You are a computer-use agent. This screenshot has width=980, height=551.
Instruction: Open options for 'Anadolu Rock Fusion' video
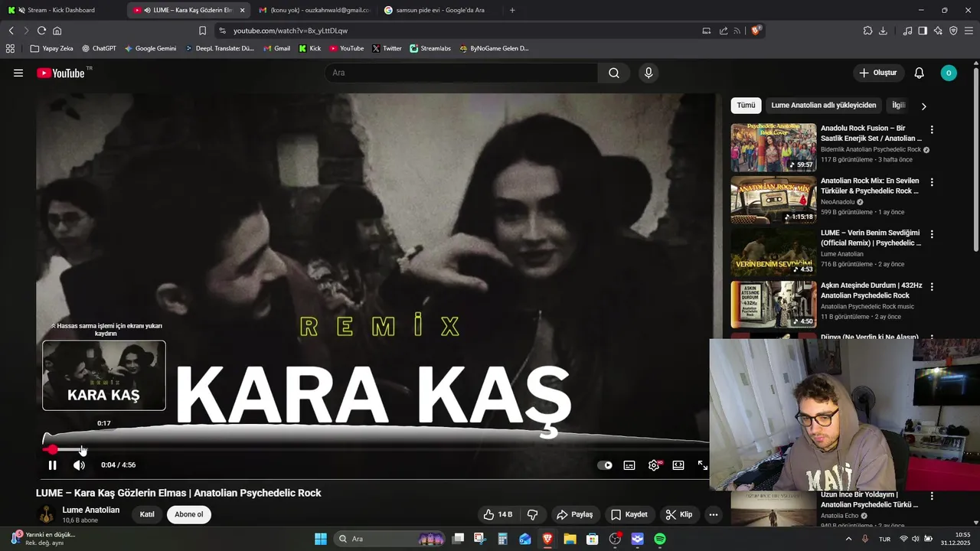tap(932, 130)
